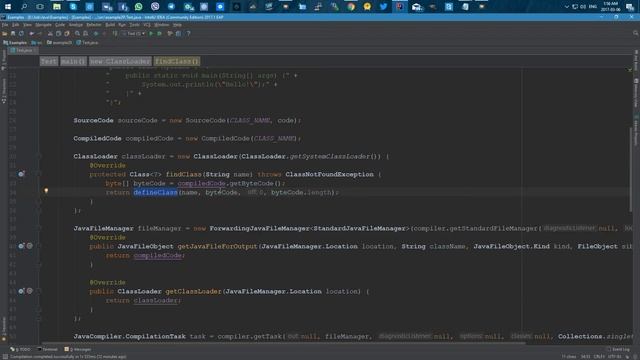This screenshot has height=360, width=640.
Task: Click the taskbar search icon
Action: tap(24, 7)
